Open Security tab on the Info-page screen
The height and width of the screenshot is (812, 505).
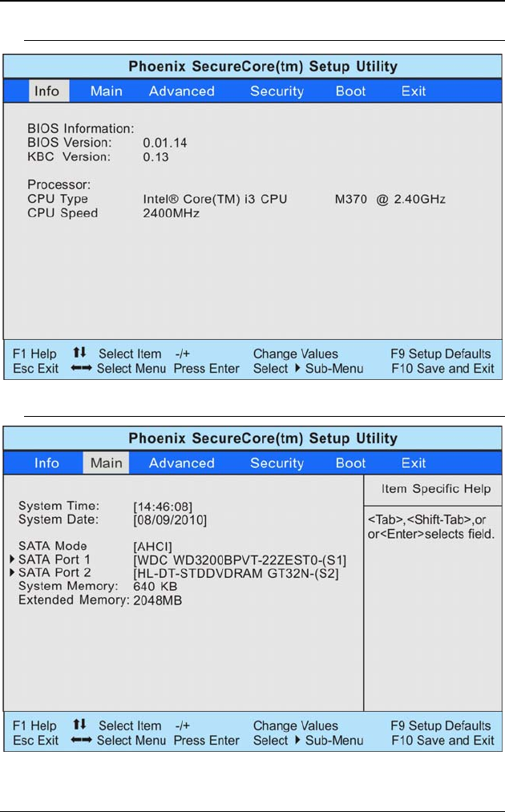pyautogui.click(x=277, y=91)
